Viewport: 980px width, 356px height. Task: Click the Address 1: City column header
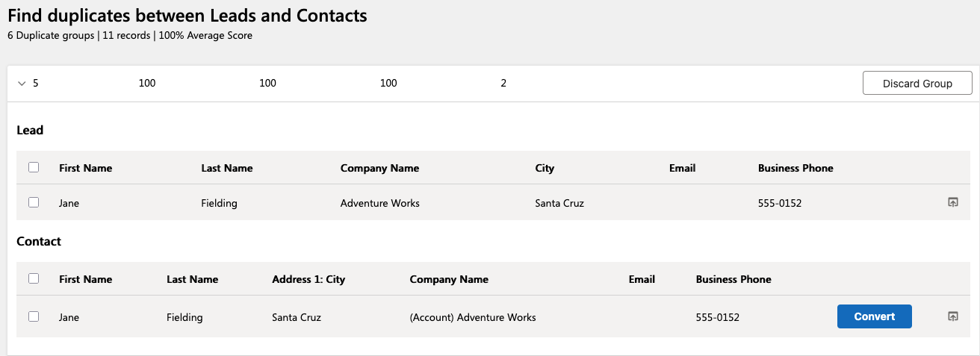pos(308,279)
